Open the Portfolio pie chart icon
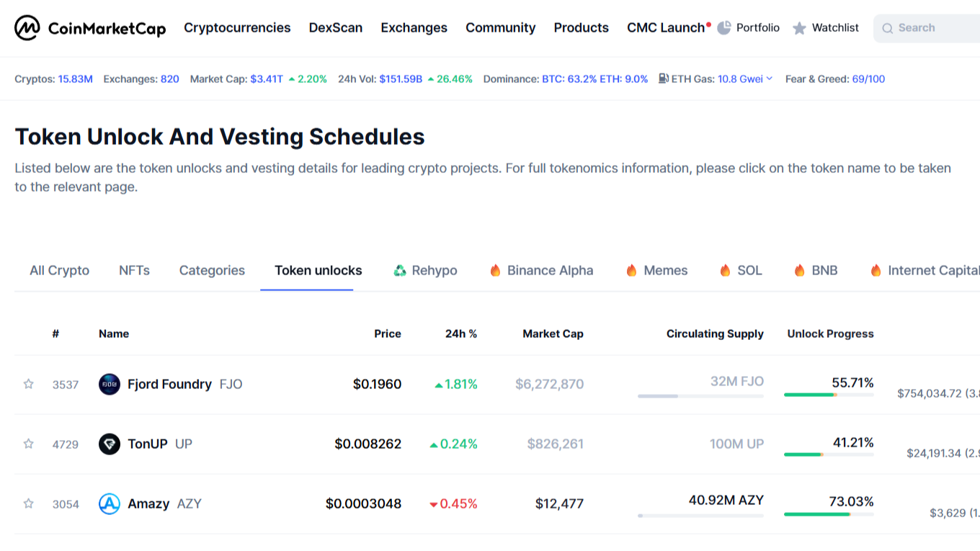The height and width of the screenshot is (551, 980). click(724, 27)
